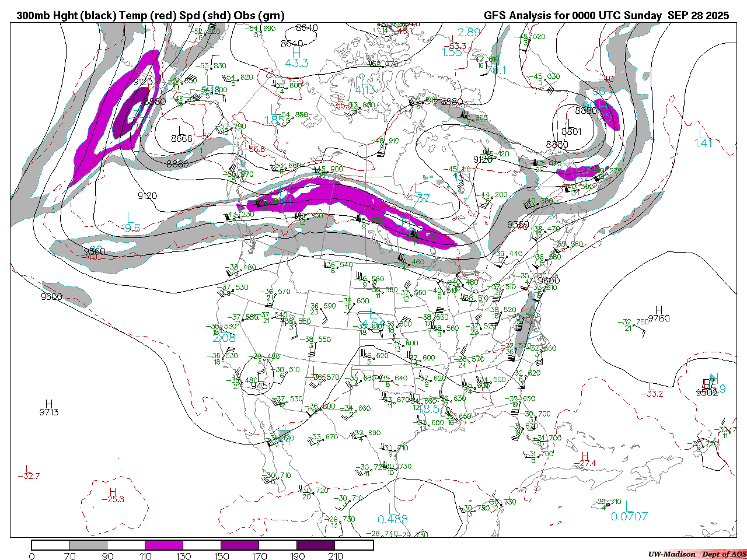
Task: Select the L 8666 low center marker
Action: click(x=181, y=134)
